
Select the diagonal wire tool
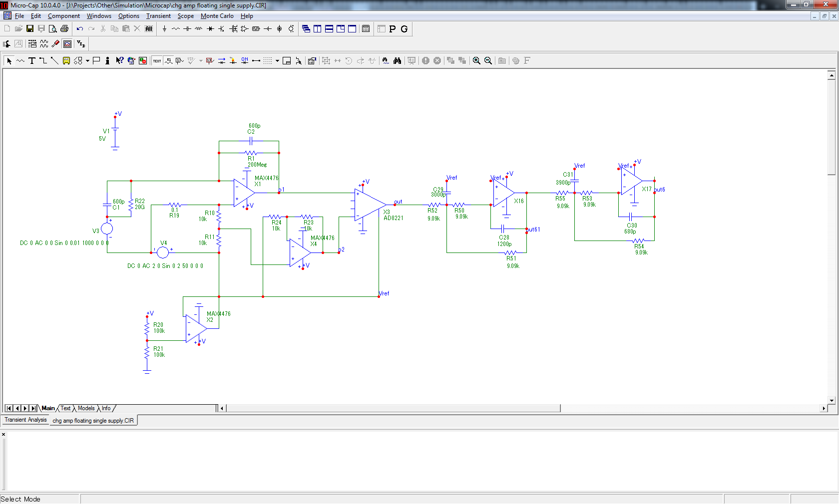(55, 61)
